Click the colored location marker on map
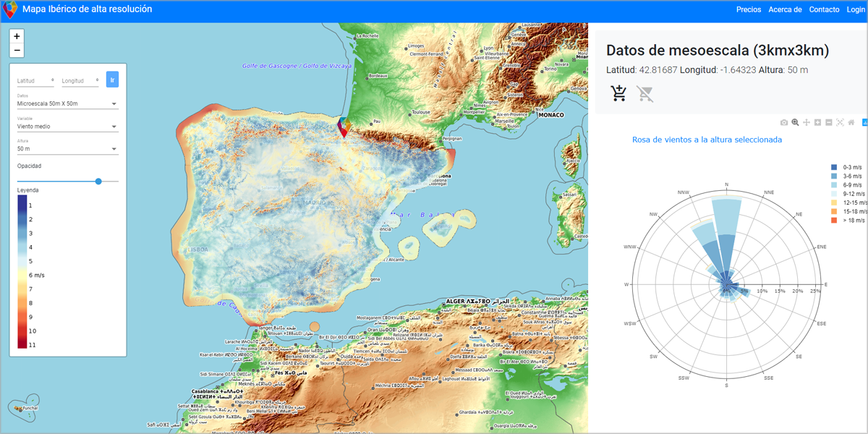868x434 pixels. click(x=345, y=127)
